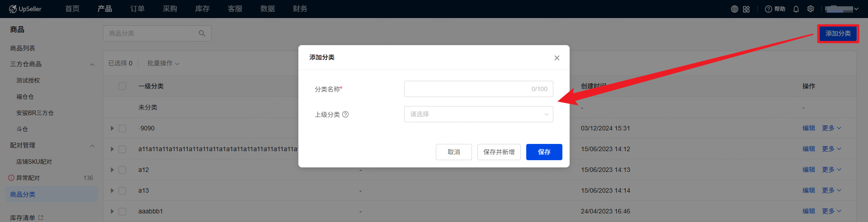Click the help question mark icon
This screenshot has height=222, width=868.
pyautogui.click(x=768, y=9)
